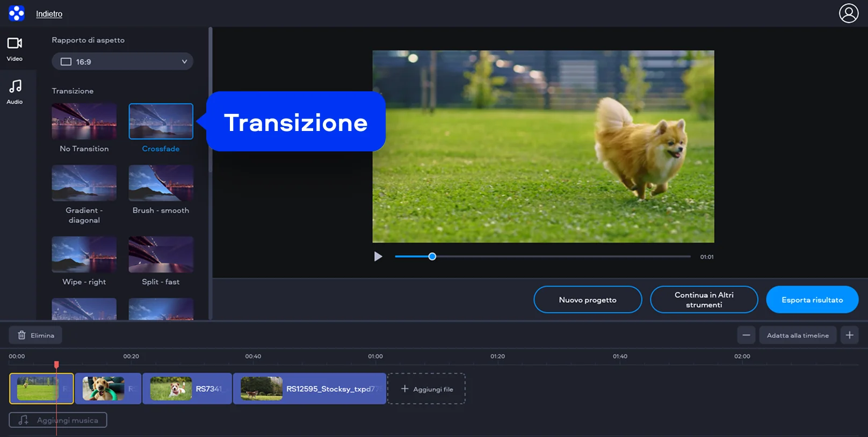The height and width of the screenshot is (437, 868).
Task: Select the Wipe - right transition
Action: (84, 254)
